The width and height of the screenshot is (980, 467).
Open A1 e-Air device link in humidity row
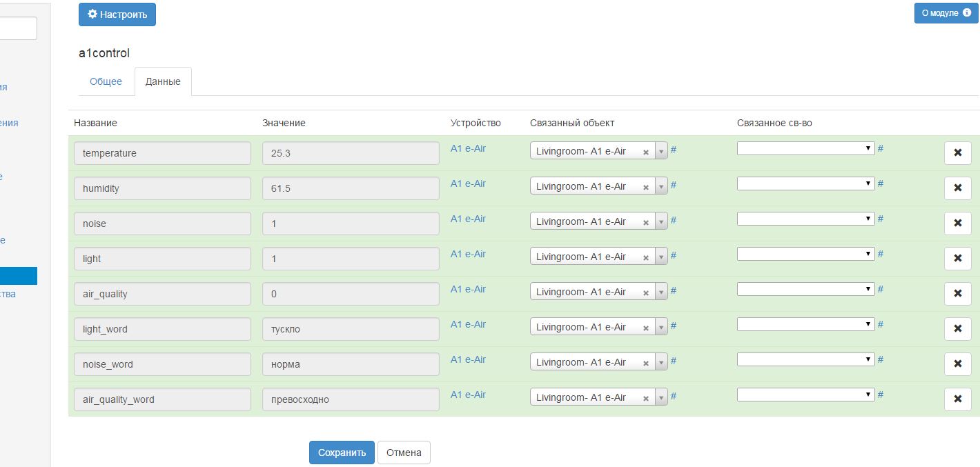click(468, 183)
